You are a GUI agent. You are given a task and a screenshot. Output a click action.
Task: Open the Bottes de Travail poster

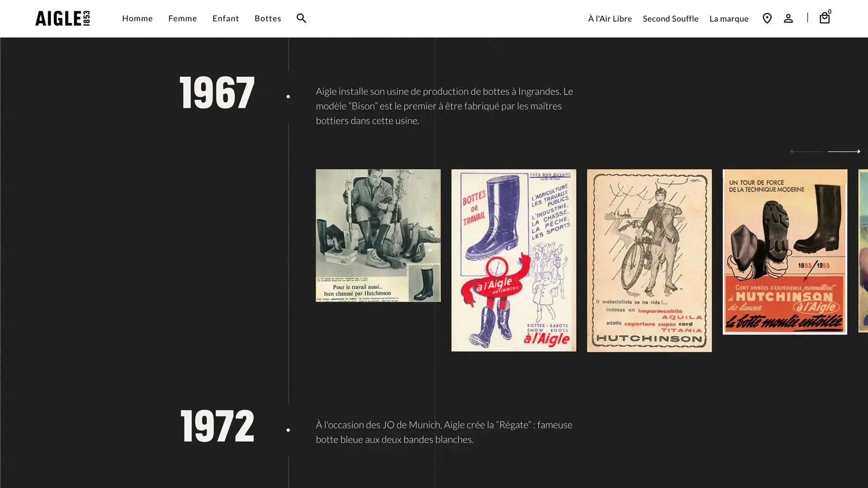(x=514, y=260)
